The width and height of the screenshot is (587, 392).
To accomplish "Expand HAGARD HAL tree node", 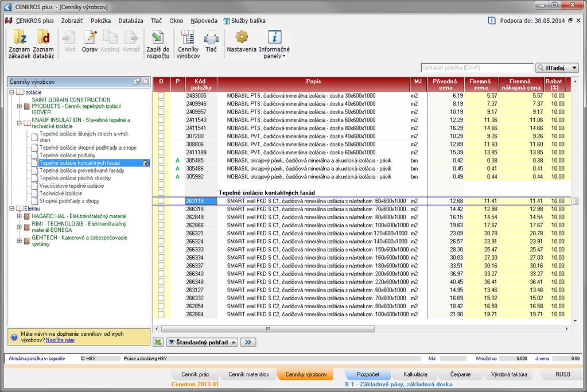I will (x=19, y=216).
